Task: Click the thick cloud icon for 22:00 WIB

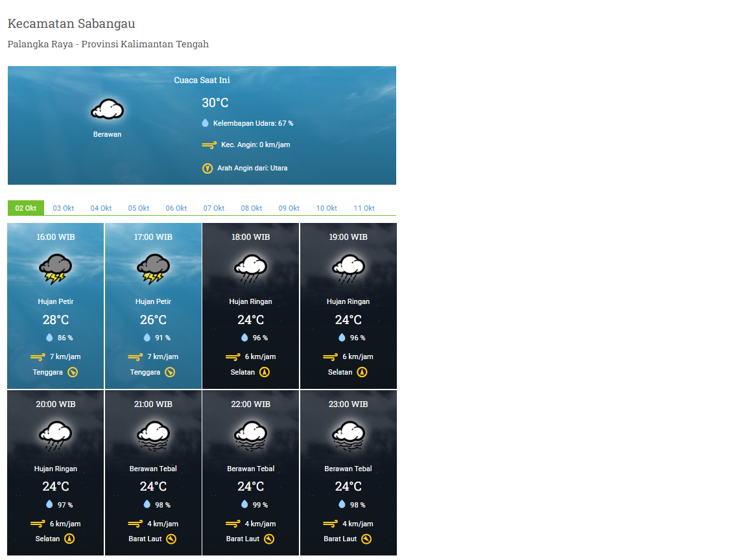Action: (250, 436)
